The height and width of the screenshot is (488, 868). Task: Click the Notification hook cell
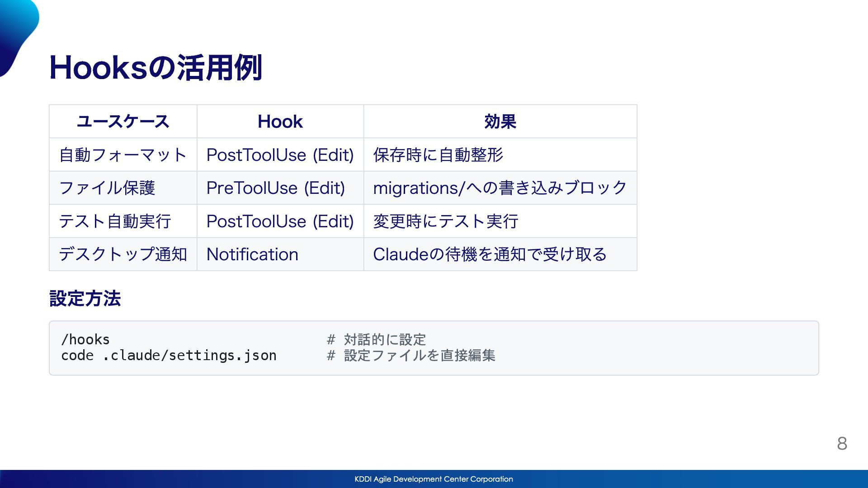(x=252, y=254)
